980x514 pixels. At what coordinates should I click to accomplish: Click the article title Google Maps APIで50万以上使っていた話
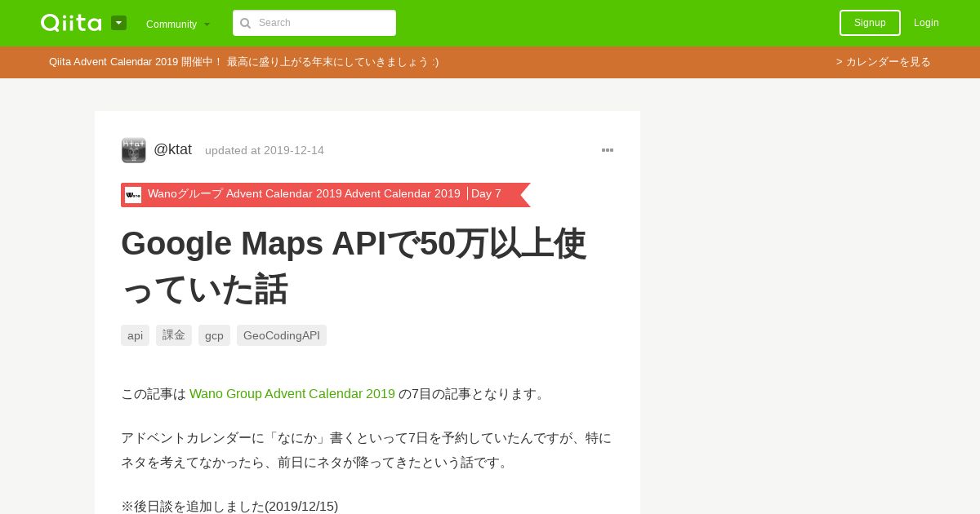coord(354,266)
